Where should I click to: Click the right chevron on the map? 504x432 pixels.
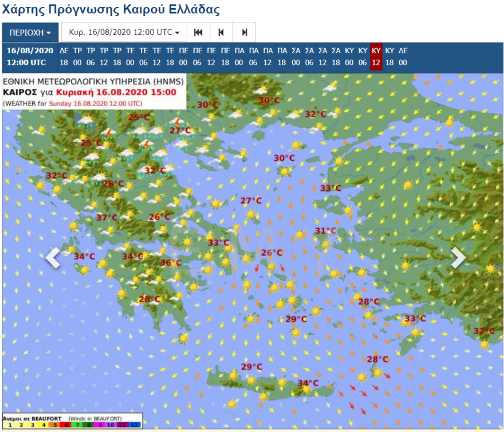click(458, 258)
